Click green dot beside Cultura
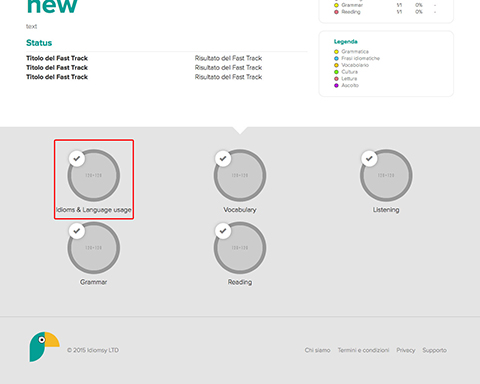Viewport: 480px width, 384px height. point(336,72)
